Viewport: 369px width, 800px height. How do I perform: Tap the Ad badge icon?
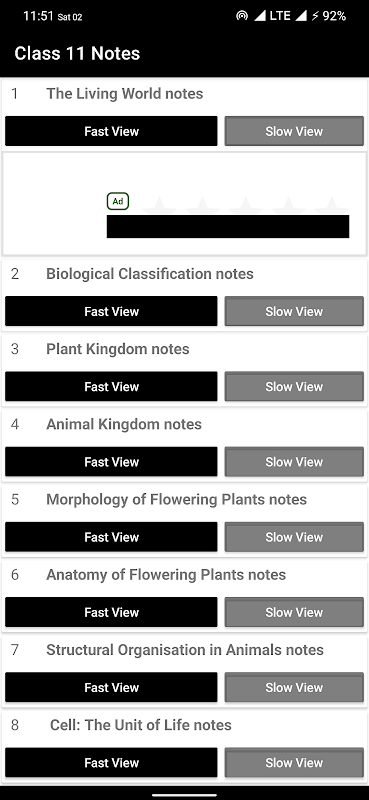tap(118, 201)
